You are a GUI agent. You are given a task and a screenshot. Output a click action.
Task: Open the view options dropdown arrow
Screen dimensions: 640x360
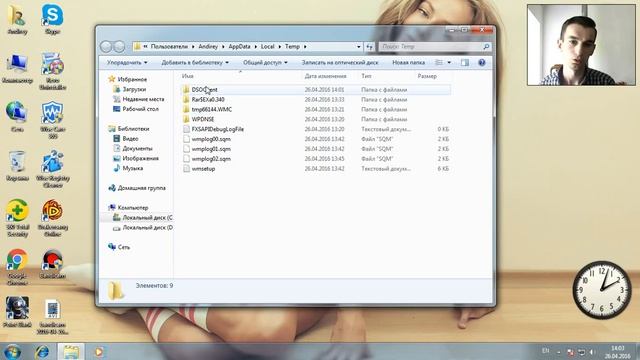[x=449, y=62]
